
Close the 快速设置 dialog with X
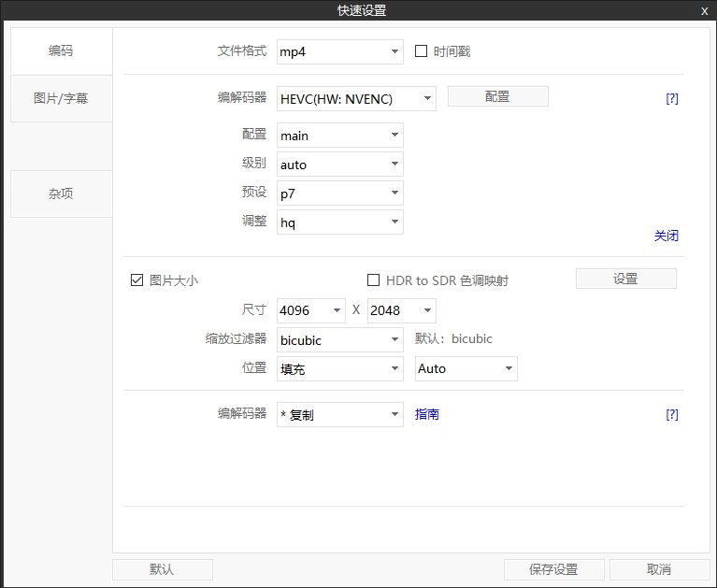[x=704, y=11]
